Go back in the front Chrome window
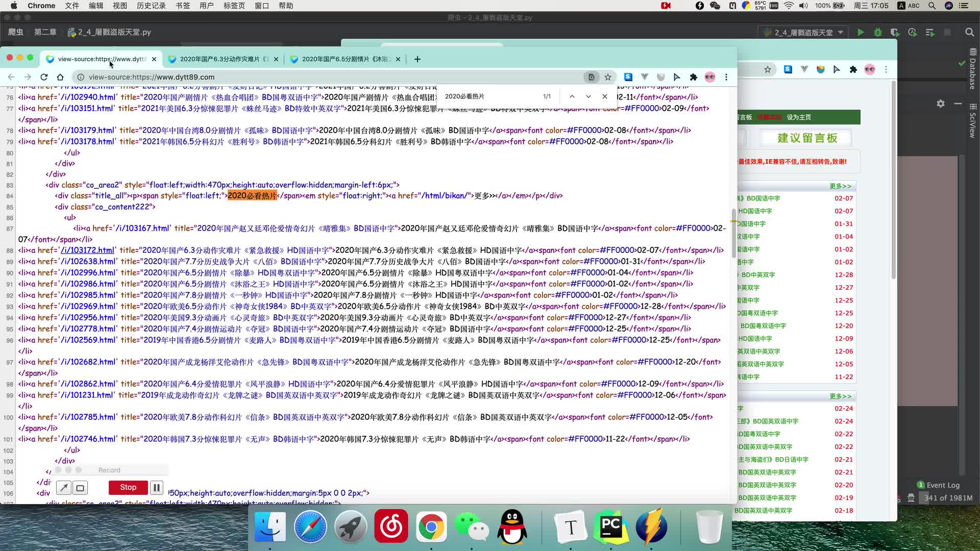 [x=11, y=77]
